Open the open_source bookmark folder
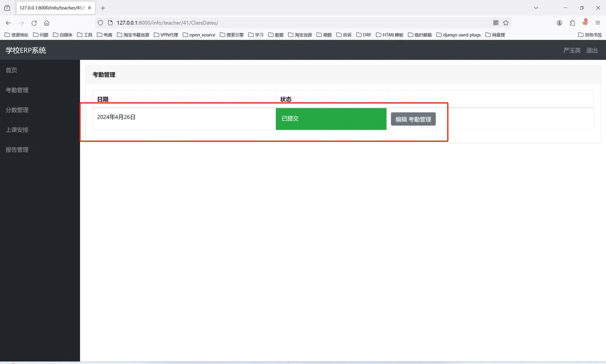The image size is (606, 364). pyautogui.click(x=199, y=35)
